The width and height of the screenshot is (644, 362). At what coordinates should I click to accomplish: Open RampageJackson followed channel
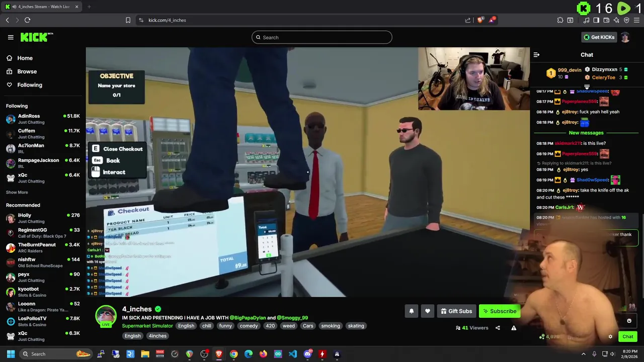click(43, 163)
